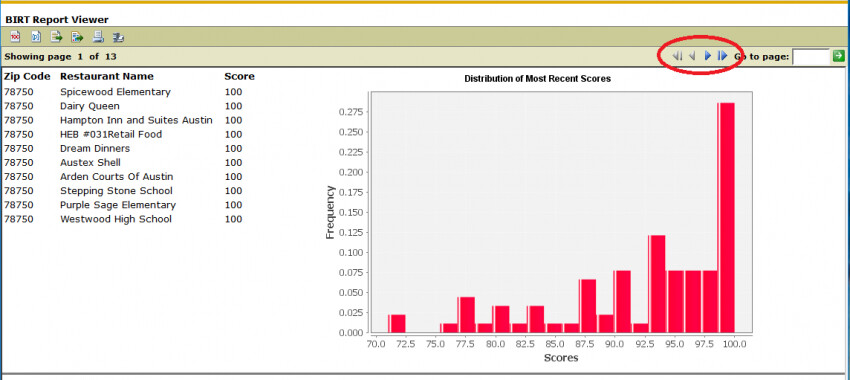Click the tallest bar in the histogram
Viewport: 850px width, 380px height.
726,217
